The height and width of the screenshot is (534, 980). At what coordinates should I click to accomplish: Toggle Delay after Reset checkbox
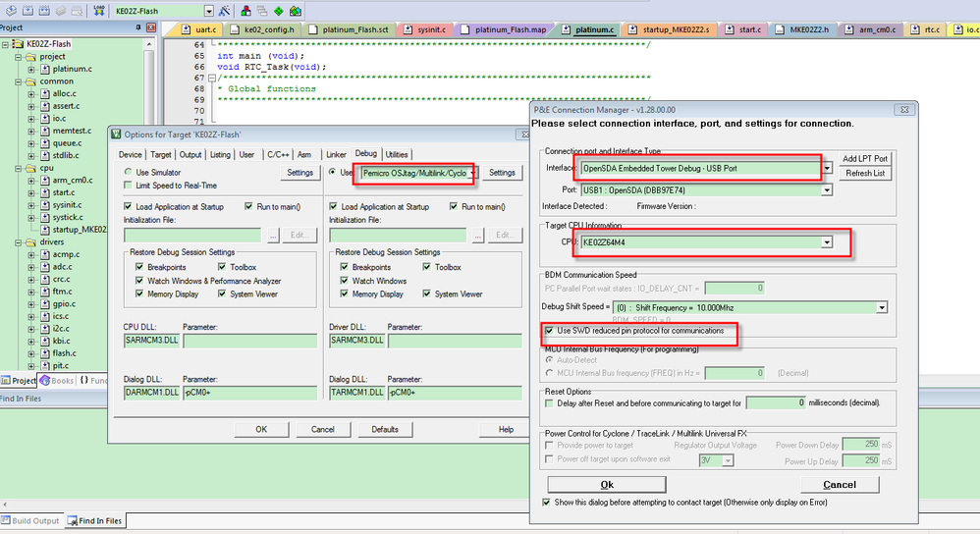549,403
